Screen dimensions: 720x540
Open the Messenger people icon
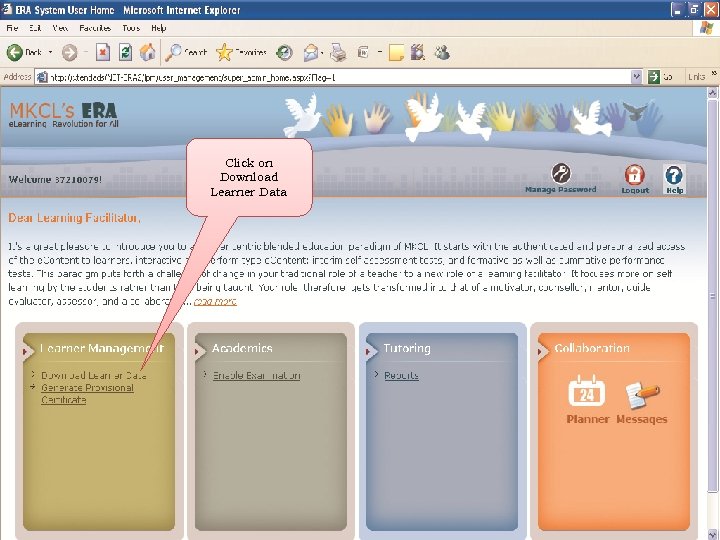[442, 52]
